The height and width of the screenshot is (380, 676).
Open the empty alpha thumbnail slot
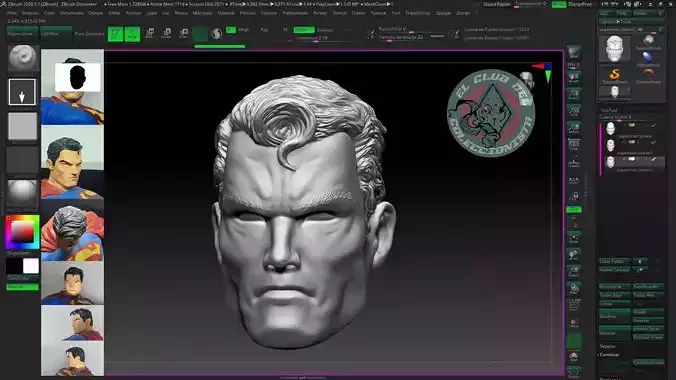(22, 126)
